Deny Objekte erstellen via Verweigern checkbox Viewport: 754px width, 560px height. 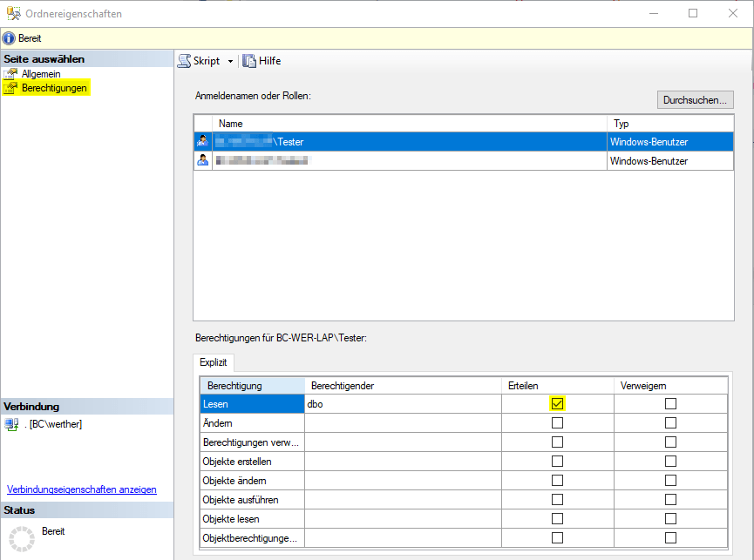[x=671, y=462]
